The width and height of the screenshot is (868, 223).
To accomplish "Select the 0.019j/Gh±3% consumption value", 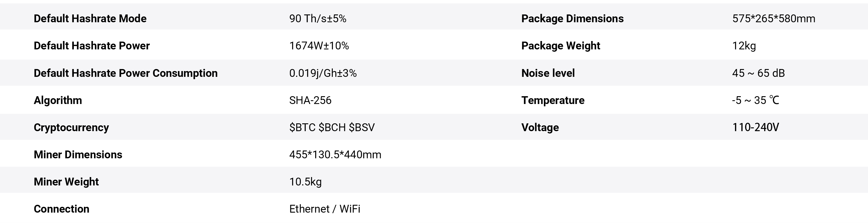I will click(322, 73).
